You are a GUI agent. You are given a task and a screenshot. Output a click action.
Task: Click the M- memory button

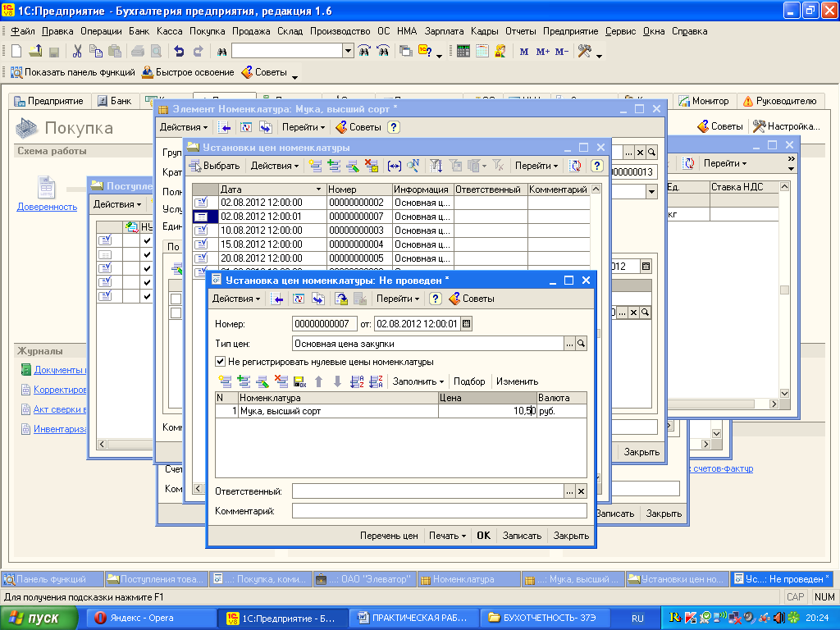click(561, 52)
